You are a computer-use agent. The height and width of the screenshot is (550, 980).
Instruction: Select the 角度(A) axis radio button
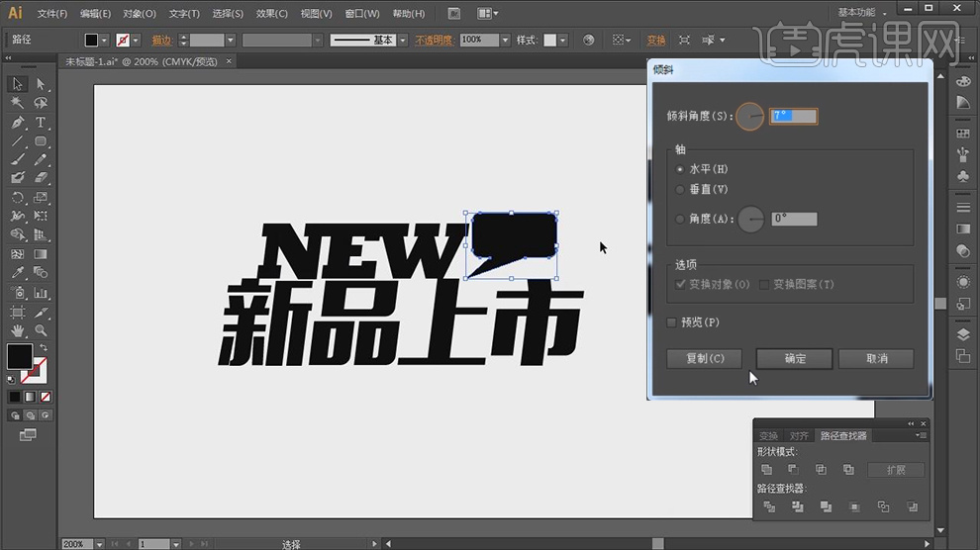coord(680,219)
